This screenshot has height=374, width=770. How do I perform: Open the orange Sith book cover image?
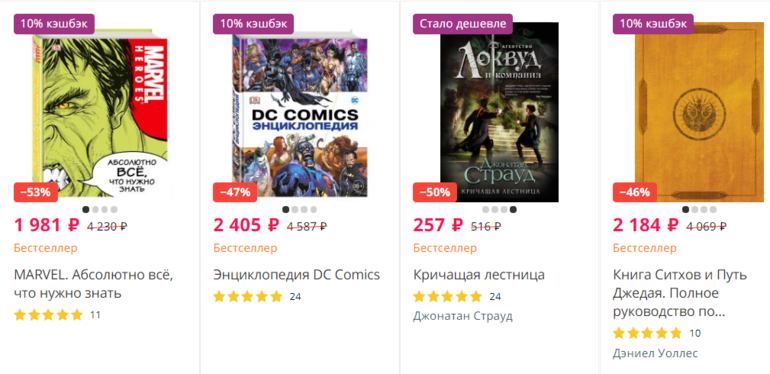699,111
